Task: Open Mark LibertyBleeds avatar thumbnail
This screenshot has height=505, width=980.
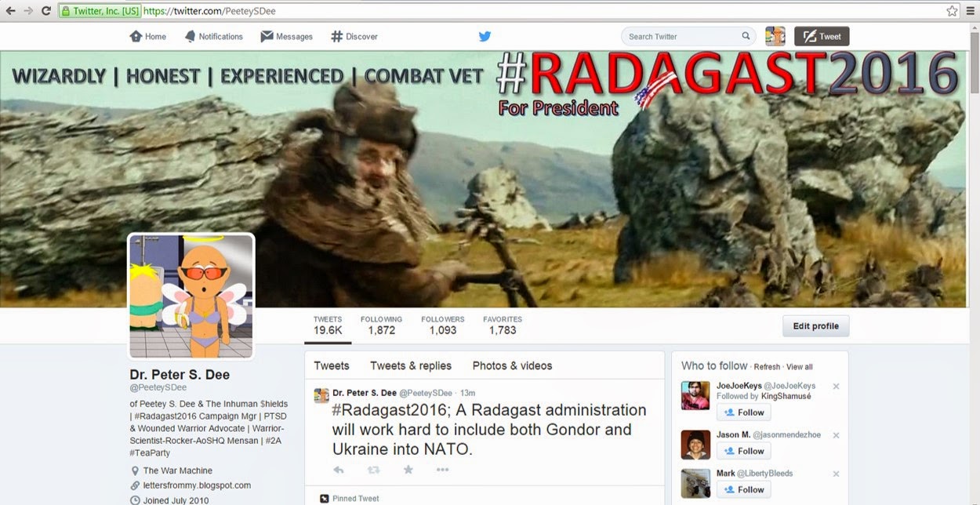Action: coord(695,483)
